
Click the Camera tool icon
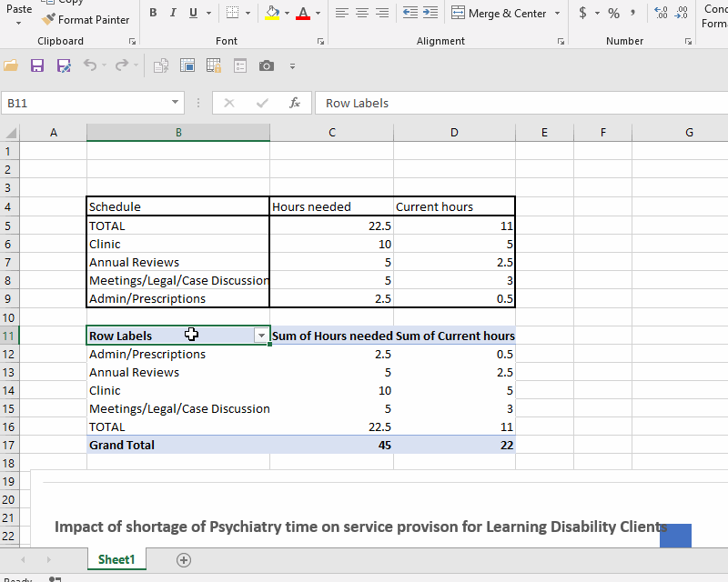[267, 65]
